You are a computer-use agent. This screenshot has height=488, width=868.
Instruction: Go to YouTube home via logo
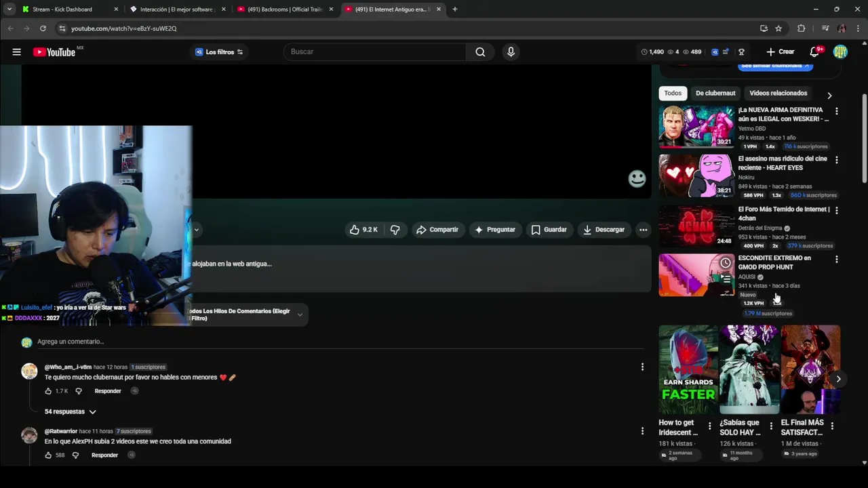[x=54, y=52]
